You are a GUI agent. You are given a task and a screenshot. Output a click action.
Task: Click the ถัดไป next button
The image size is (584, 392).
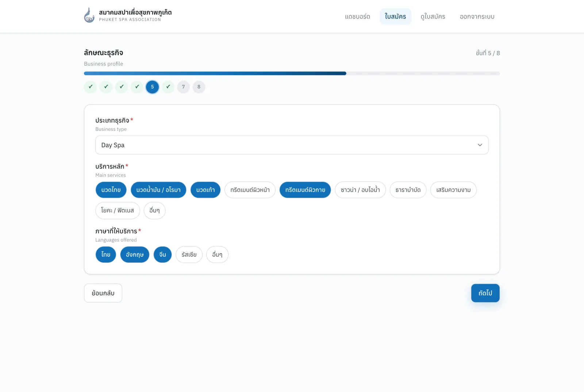tap(485, 293)
